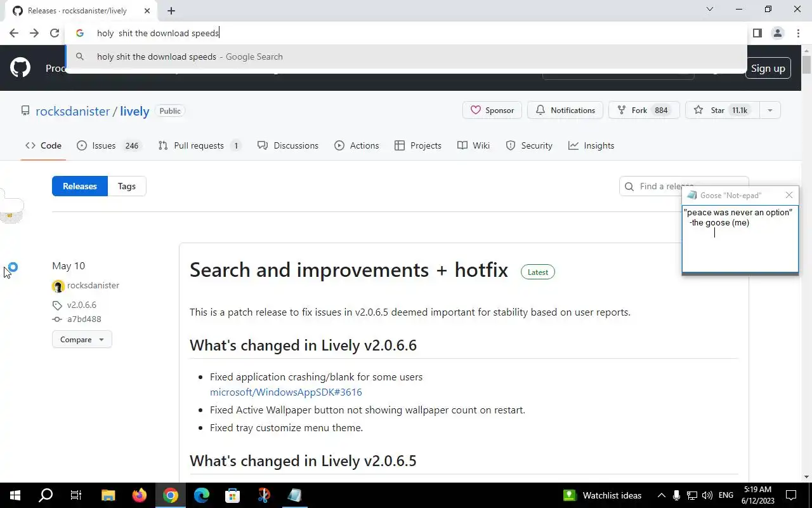The width and height of the screenshot is (812, 508).
Task: Click the GitHub octocat logo
Action: point(20,68)
